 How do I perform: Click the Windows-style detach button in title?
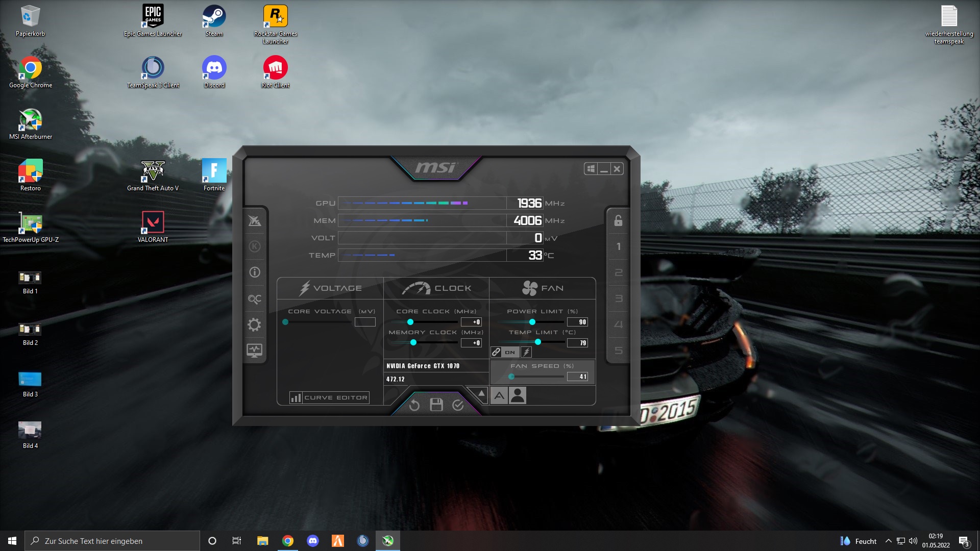(x=591, y=169)
